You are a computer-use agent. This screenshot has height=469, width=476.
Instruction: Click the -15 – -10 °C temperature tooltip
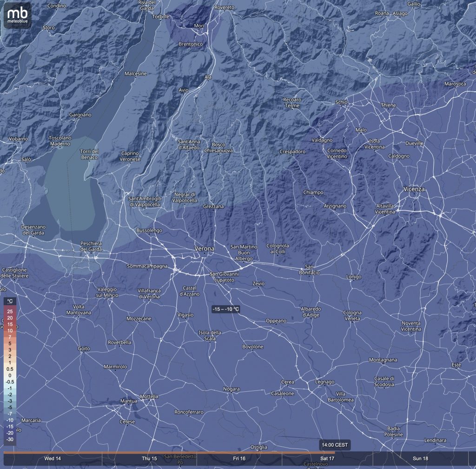225,309
